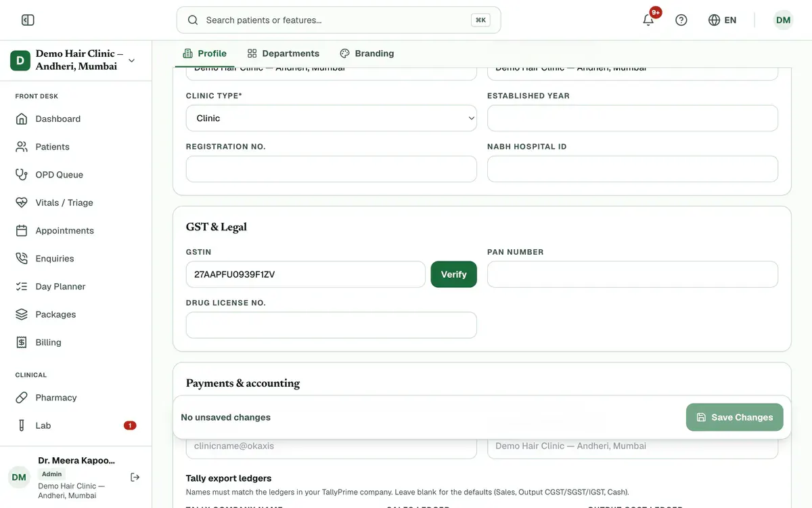The height and width of the screenshot is (508, 812).
Task: Click the GSTIN input field
Action: click(x=306, y=274)
